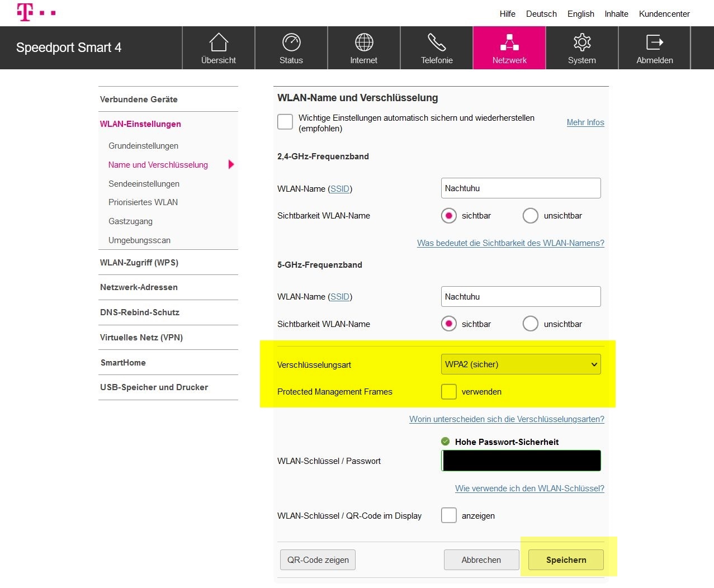714x588 pixels.
Task: Open Grundeinstellungen submenu item
Action: pos(143,146)
